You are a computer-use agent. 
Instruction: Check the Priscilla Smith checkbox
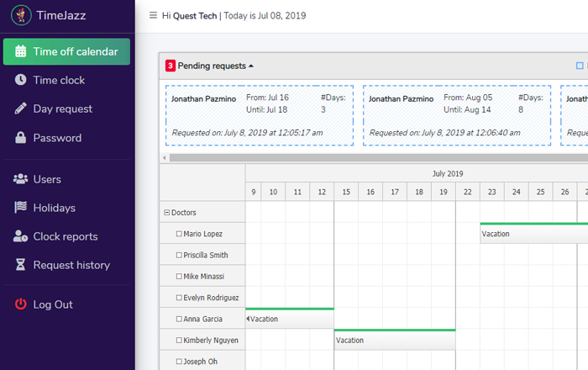(x=179, y=255)
